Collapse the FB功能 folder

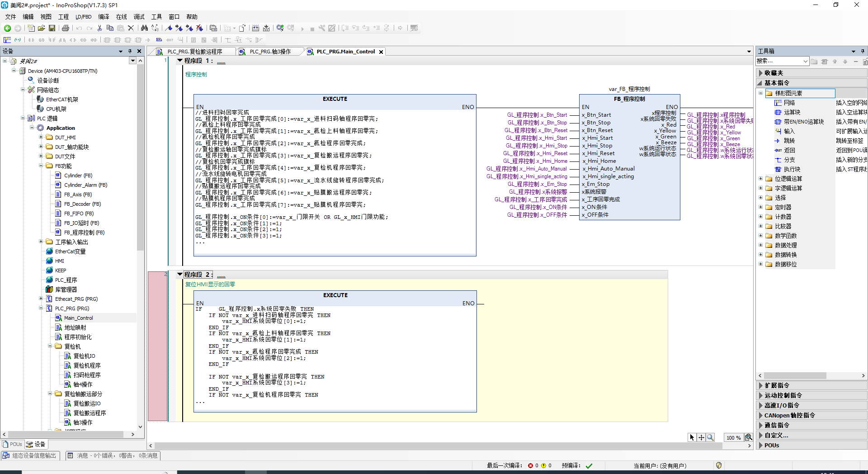[x=41, y=166]
